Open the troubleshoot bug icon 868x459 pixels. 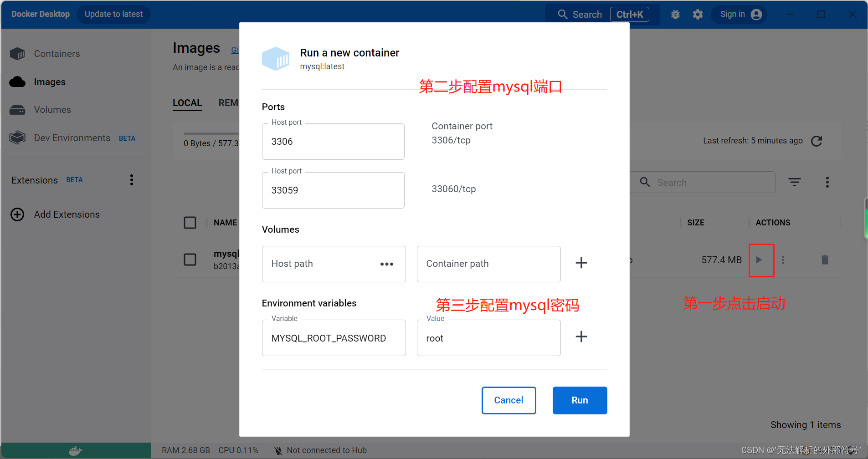click(x=675, y=15)
